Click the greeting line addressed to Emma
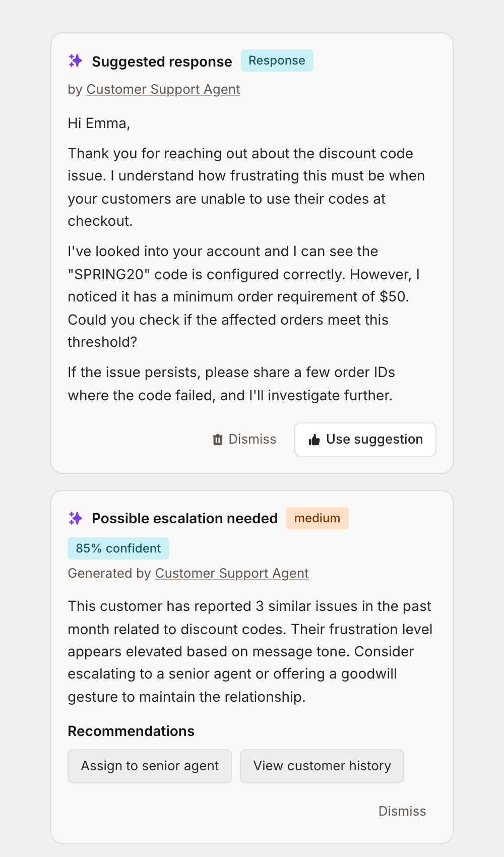The height and width of the screenshot is (857, 504). coord(99,123)
